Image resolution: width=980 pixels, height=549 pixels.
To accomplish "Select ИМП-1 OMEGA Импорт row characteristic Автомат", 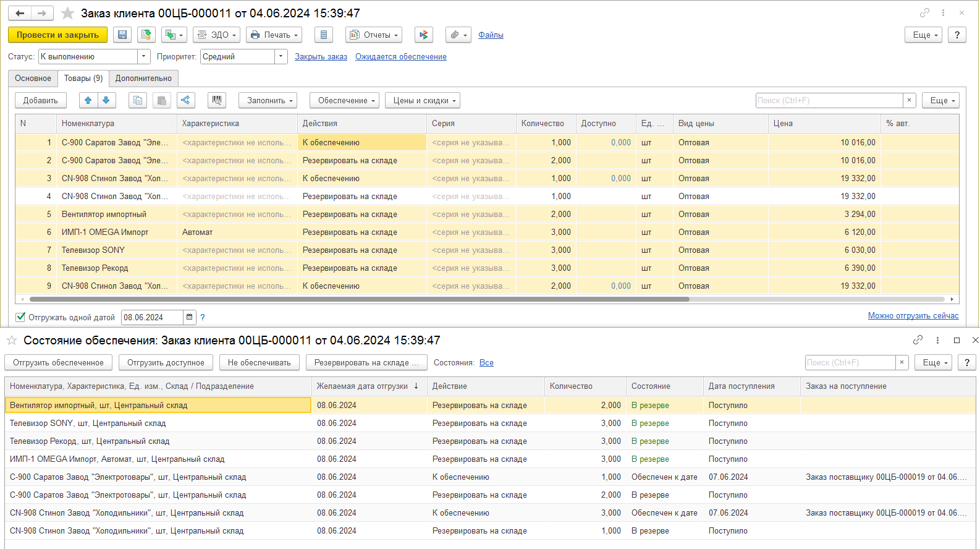I will [x=237, y=232].
